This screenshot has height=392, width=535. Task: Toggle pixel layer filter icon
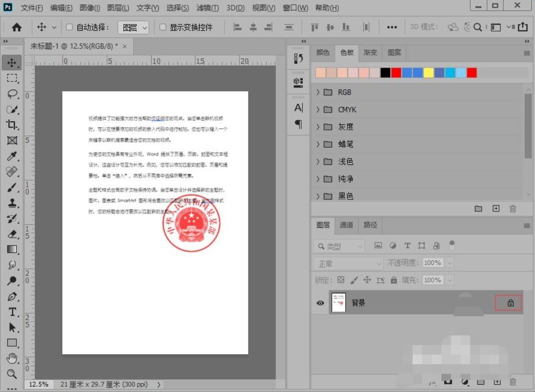(x=378, y=245)
